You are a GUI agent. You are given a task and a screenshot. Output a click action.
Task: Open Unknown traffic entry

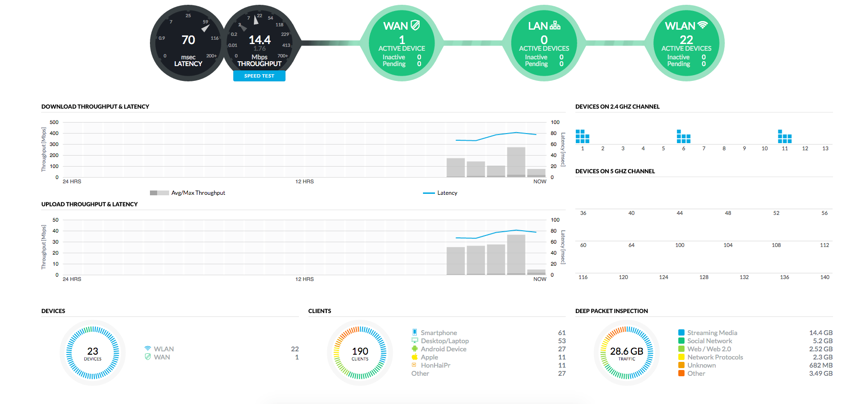[x=755, y=365]
